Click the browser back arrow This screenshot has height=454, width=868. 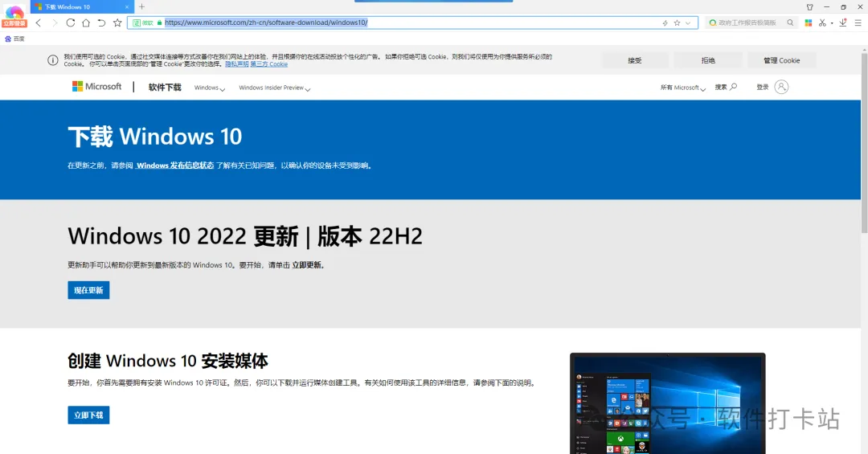(x=39, y=22)
